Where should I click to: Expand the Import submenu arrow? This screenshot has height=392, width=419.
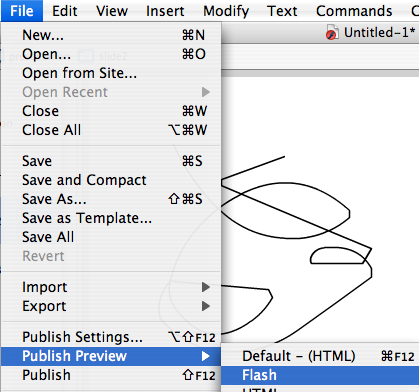[206, 287]
